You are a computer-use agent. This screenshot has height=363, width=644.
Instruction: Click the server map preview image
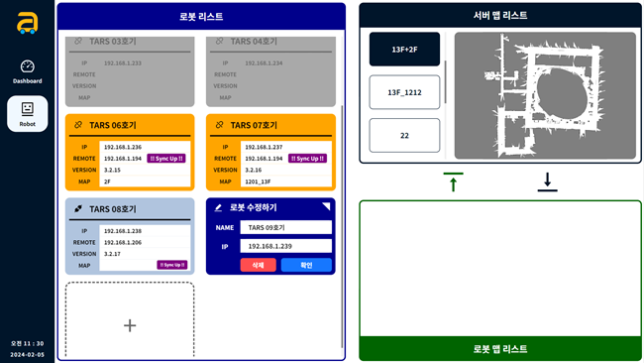click(x=545, y=95)
